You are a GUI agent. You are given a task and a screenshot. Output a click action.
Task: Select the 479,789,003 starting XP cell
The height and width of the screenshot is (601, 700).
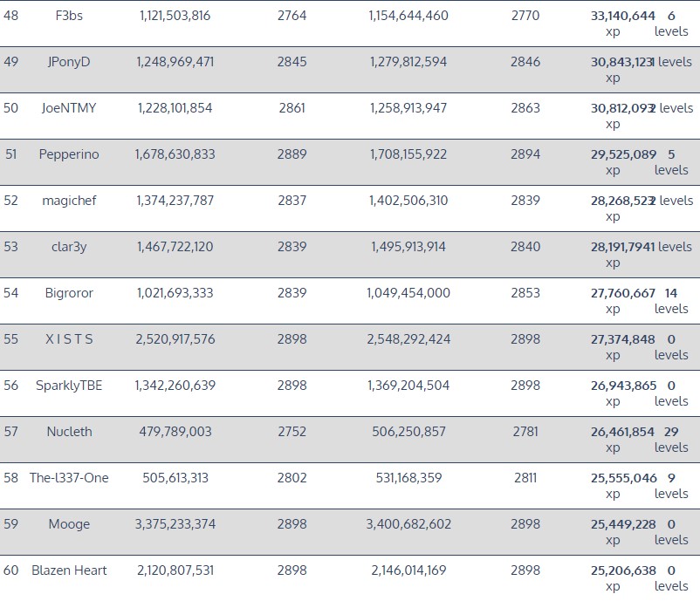click(x=175, y=432)
